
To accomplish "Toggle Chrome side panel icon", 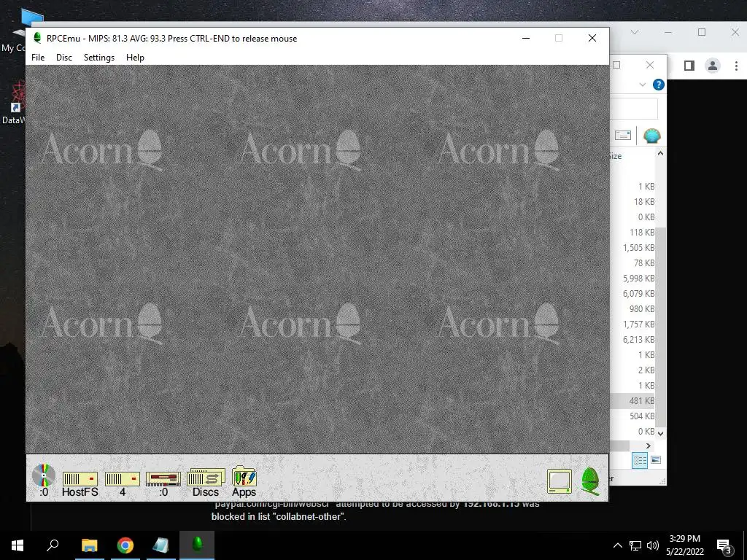I will click(x=689, y=66).
